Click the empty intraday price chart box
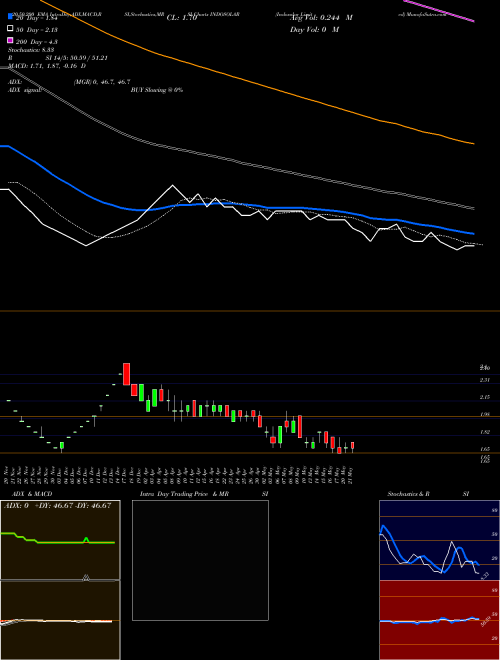Screen dimensions: 500x660 click(x=200, y=560)
